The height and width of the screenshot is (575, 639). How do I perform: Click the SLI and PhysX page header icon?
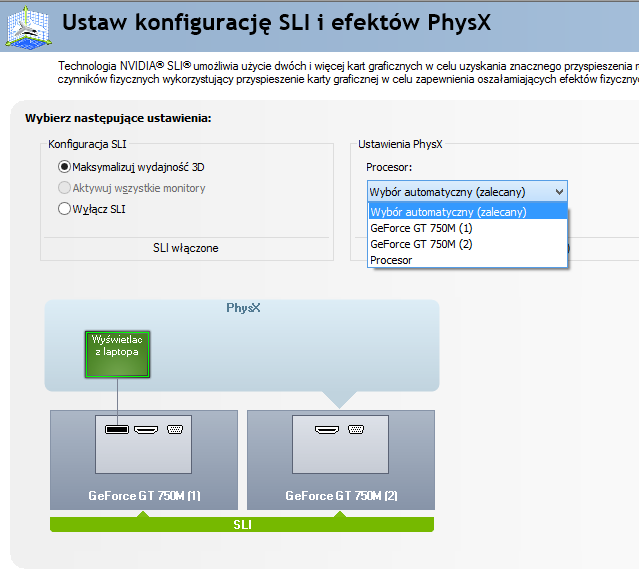28,28
